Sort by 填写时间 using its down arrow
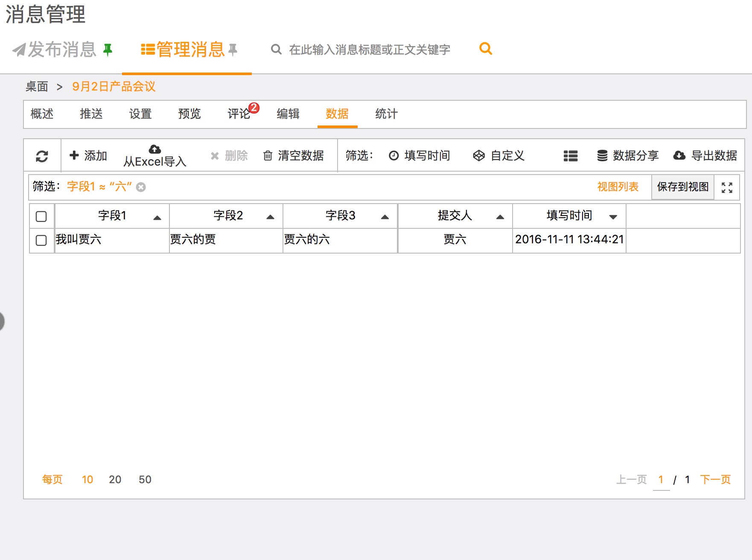The image size is (752, 560). (x=613, y=217)
